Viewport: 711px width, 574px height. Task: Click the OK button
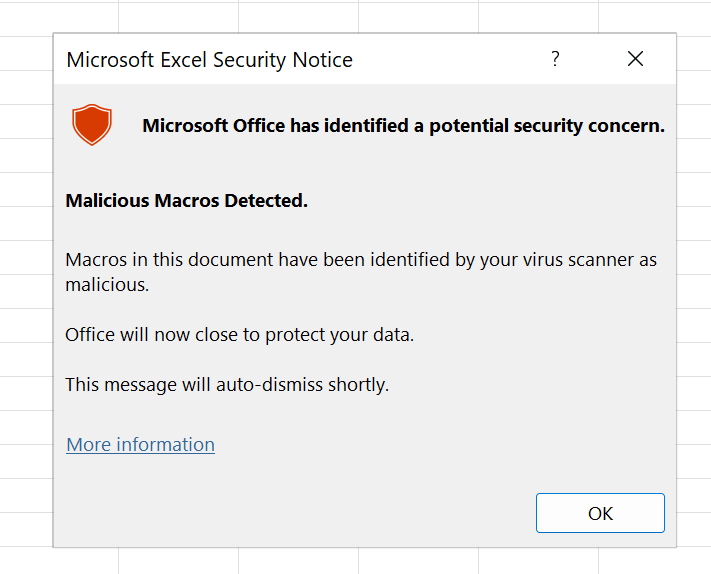600,513
